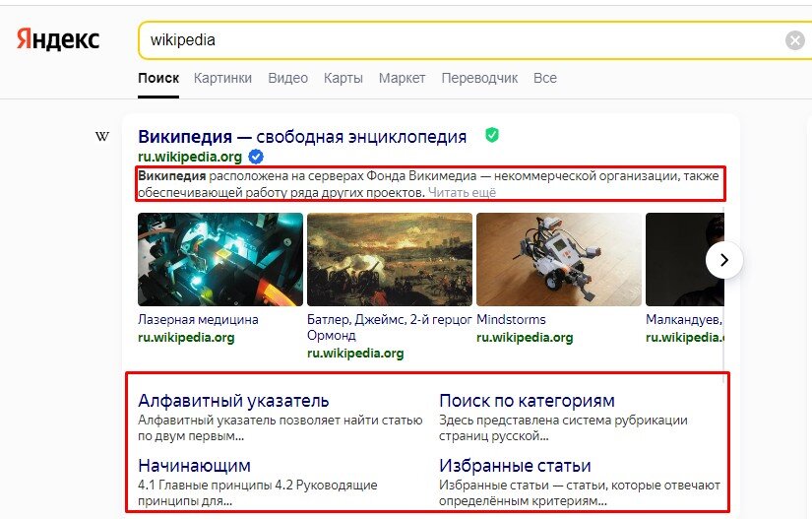The image size is (812, 519).
Task: Open the Маркет tab
Action: [402, 78]
